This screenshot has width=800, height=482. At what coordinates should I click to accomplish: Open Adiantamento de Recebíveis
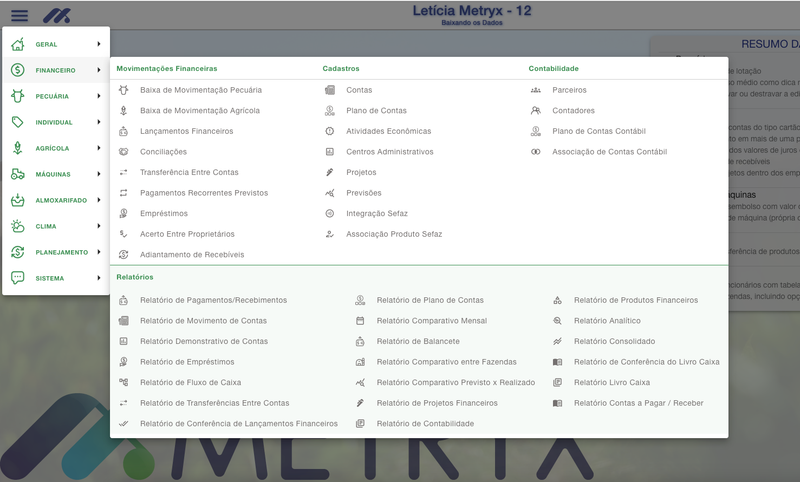coord(192,255)
